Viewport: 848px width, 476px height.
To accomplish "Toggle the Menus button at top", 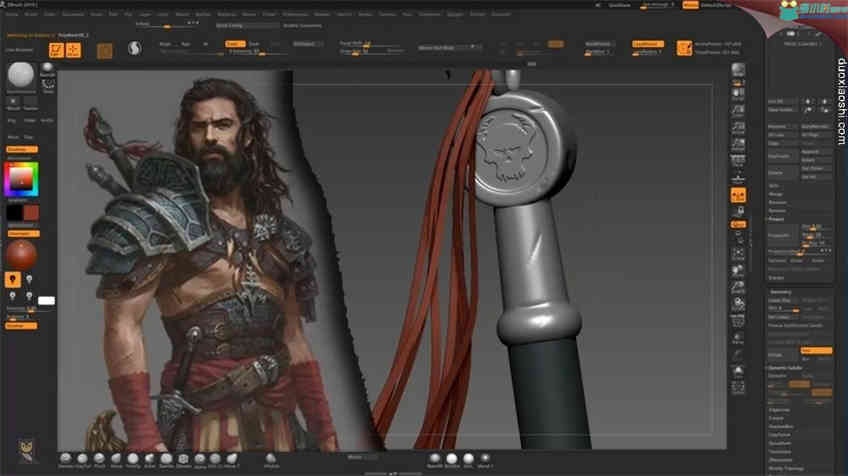I will click(x=690, y=5).
